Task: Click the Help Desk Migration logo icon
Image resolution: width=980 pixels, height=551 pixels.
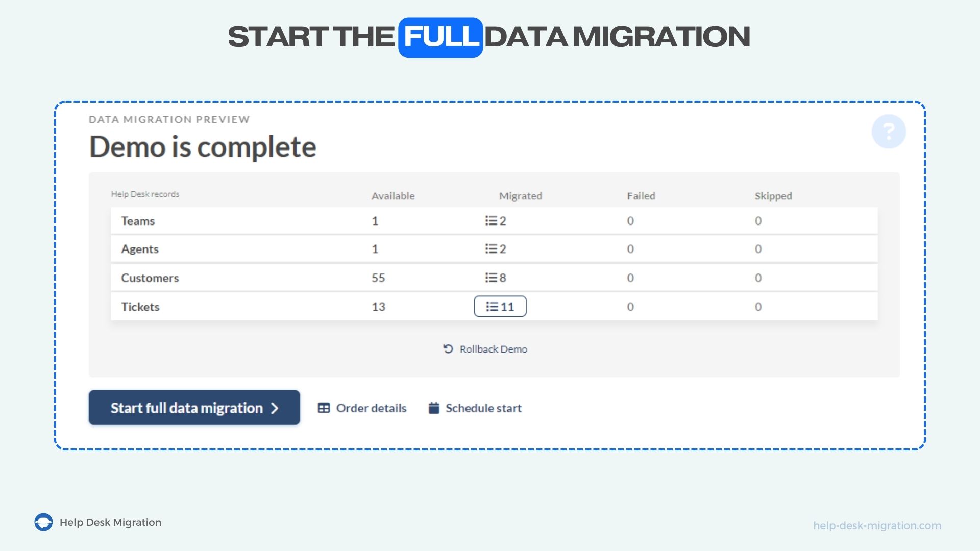Action: (43, 522)
